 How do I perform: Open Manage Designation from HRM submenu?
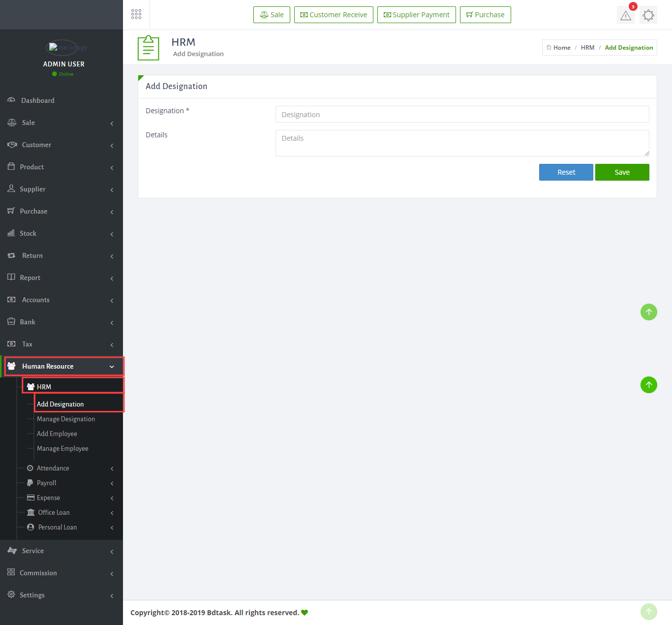pos(66,419)
